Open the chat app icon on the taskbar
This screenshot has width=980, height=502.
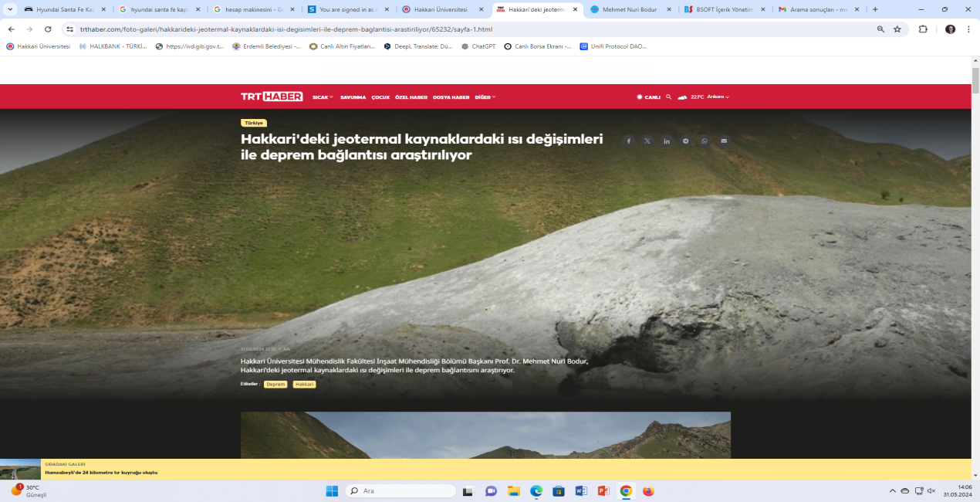point(491,491)
